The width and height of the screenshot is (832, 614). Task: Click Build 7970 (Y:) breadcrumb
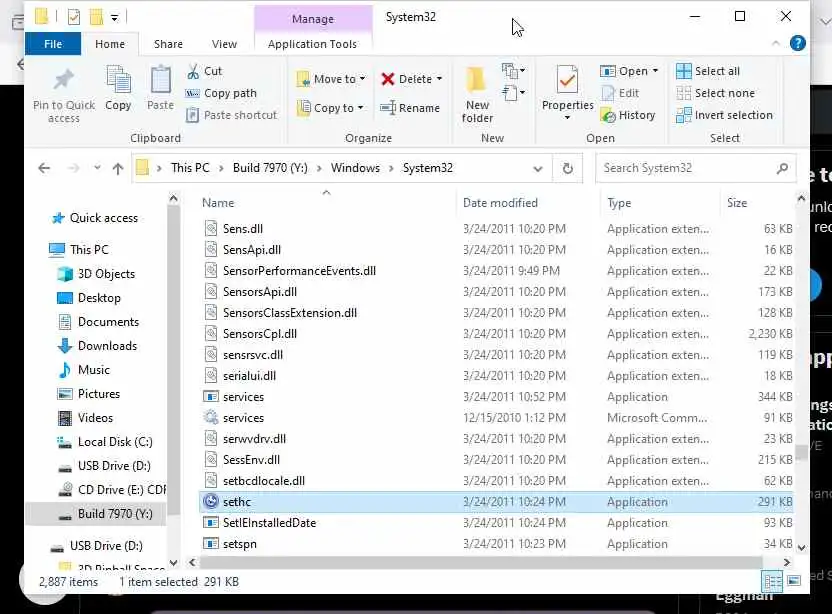270,168
